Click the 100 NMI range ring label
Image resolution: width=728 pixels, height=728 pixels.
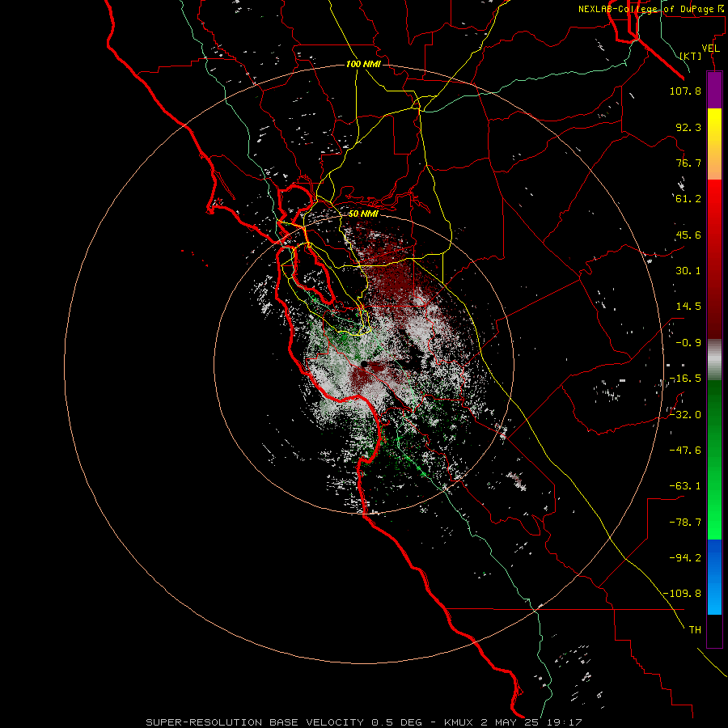click(x=363, y=64)
